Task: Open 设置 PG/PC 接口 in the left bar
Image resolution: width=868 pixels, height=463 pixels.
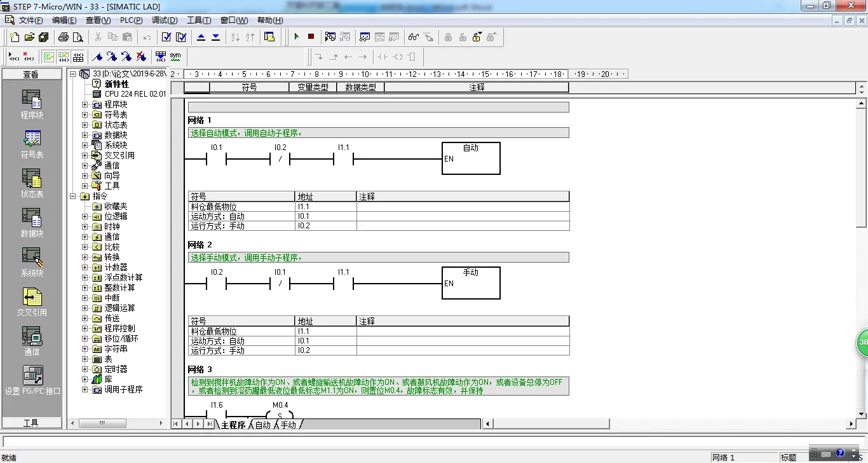Action: tap(32, 381)
